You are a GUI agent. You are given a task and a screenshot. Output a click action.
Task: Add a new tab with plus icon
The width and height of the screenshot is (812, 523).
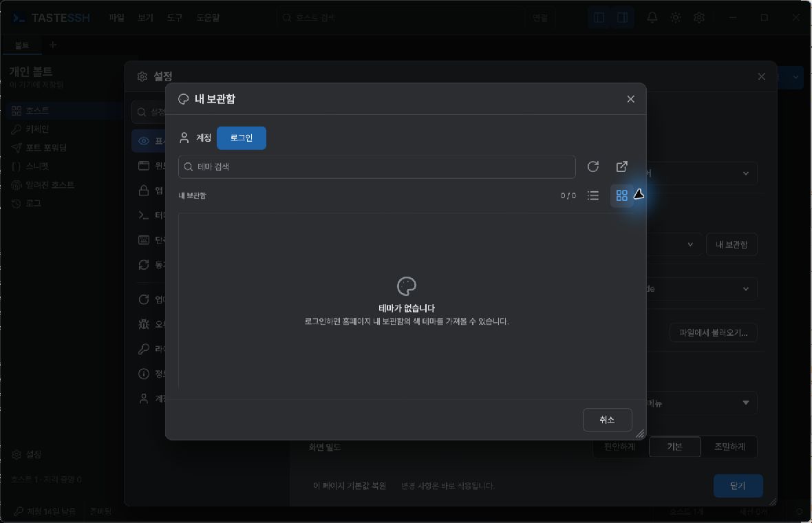point(53,45)
